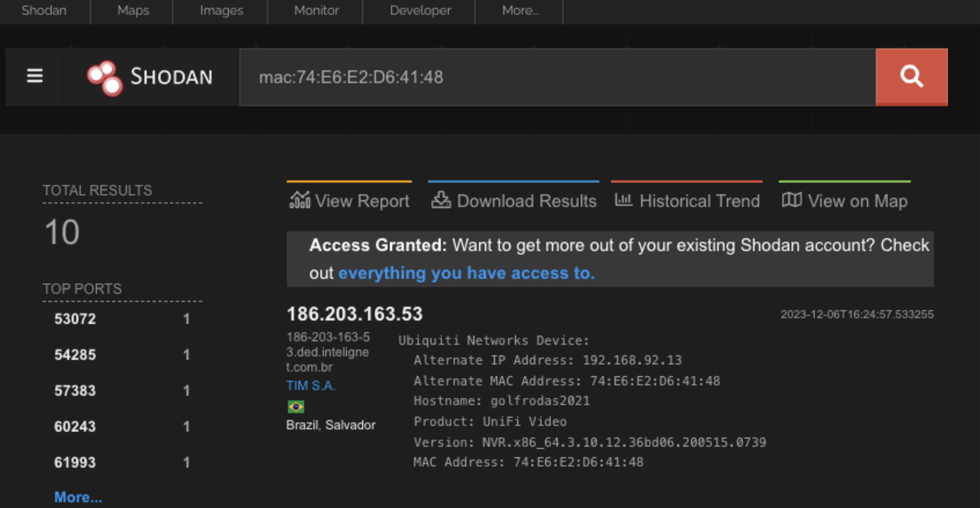Click the Download Results icon

point(441,200)
